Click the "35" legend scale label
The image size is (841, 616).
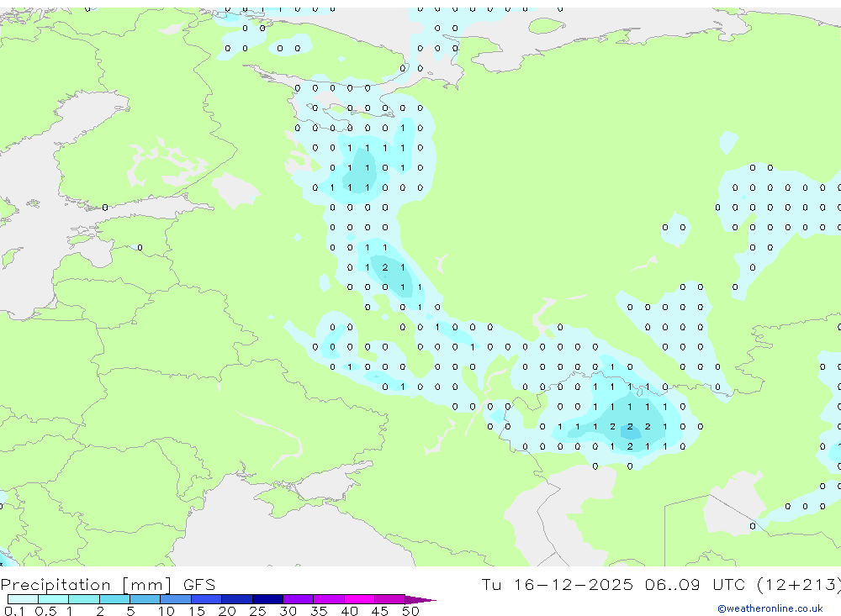(x=319, y=611)
